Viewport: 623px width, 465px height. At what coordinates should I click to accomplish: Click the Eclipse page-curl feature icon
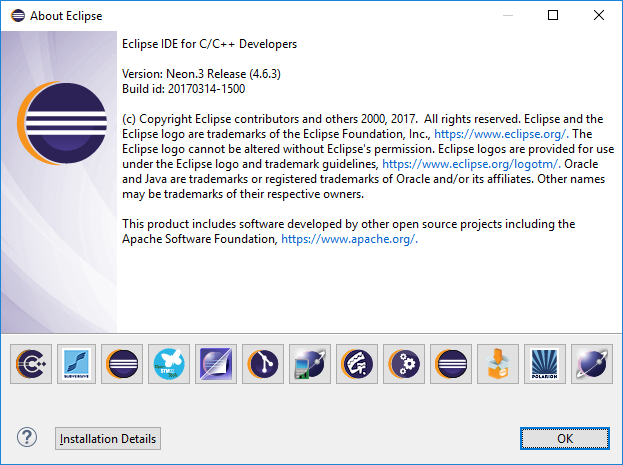216,364
